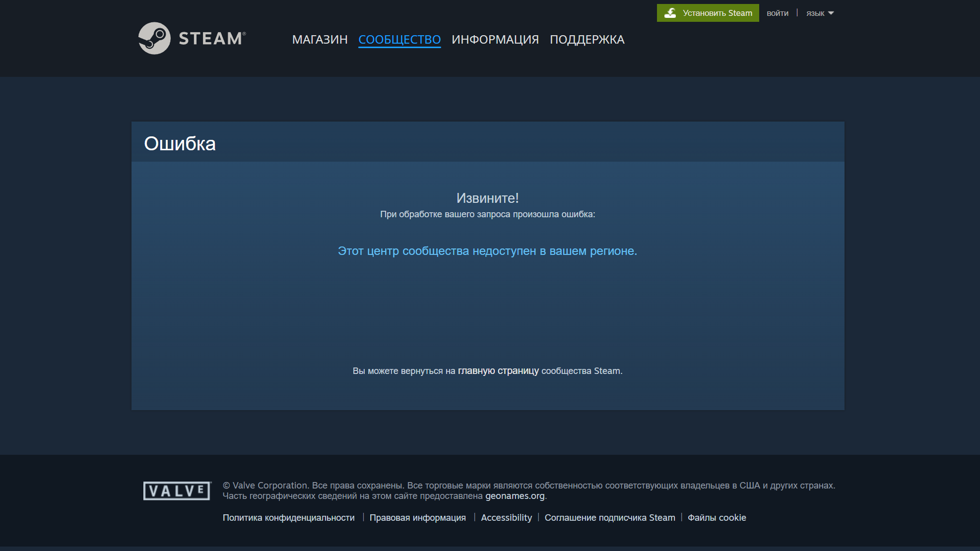Open the Файлы cookie page

[717, 517]
